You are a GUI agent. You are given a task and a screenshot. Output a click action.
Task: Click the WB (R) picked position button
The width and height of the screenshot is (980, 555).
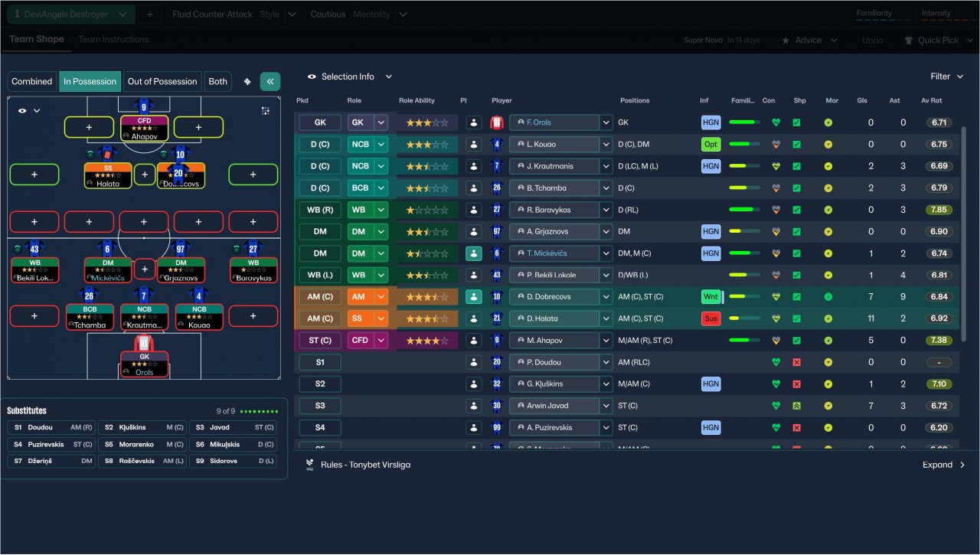click(320, 210)
